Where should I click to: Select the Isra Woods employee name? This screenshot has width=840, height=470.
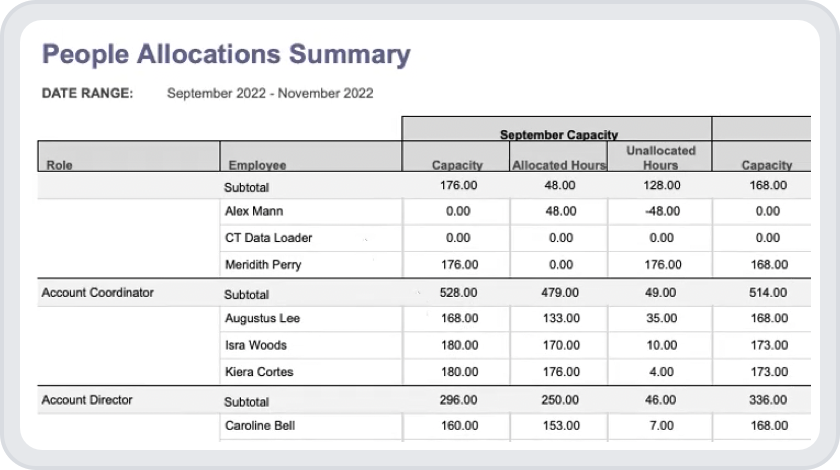(256, 345)
